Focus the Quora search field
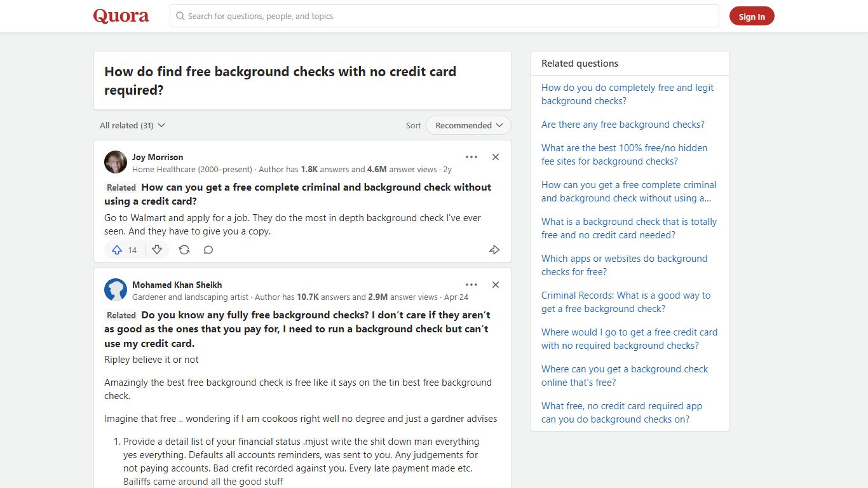The image size is (868, 488). pyautogui.click(x=444, y=16)
